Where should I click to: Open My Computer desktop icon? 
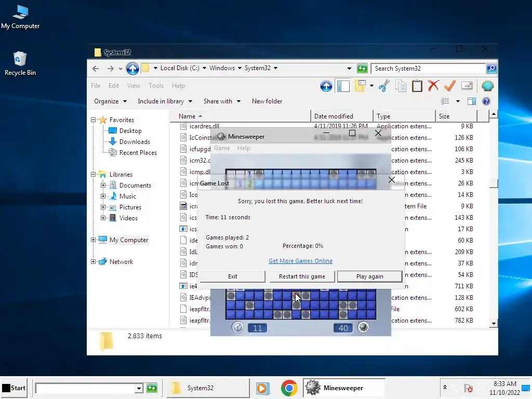(x=20, y=17)
